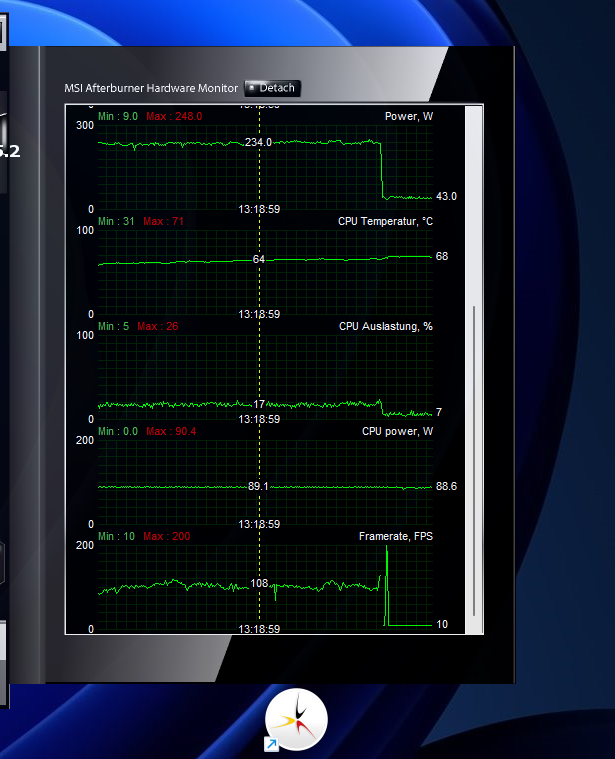Click the Max : 200 framerate value
This screenshot has width=615, height=759.
[167, 536]
